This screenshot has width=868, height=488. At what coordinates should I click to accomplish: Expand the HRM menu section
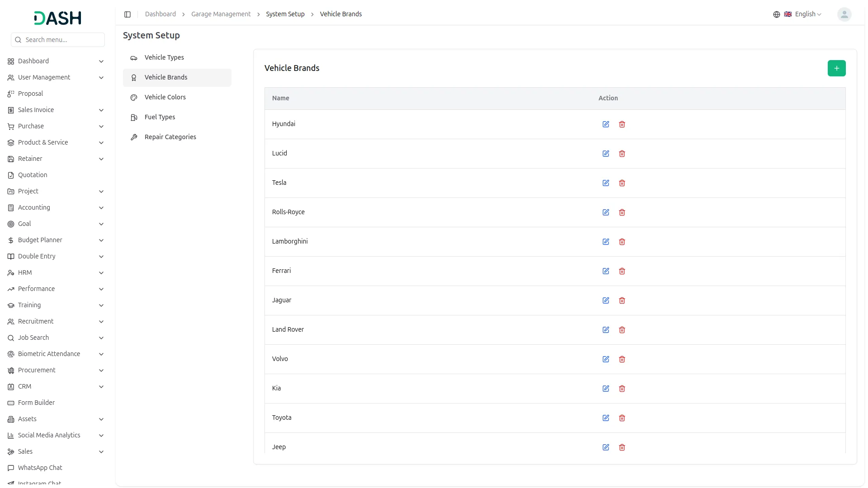(x=56, y=272)
